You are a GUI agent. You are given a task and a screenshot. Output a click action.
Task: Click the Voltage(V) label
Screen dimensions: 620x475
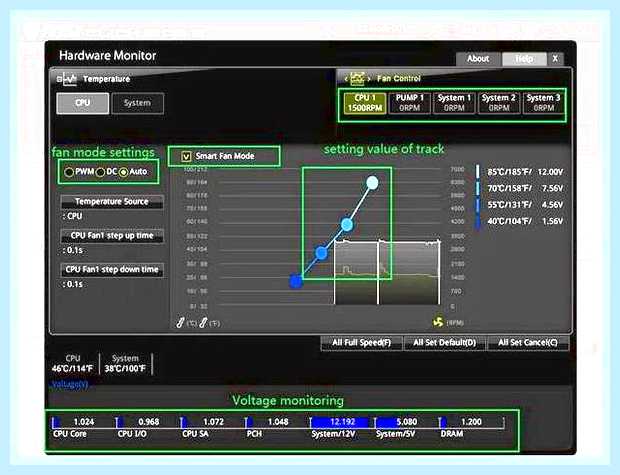tap(70, 385)
